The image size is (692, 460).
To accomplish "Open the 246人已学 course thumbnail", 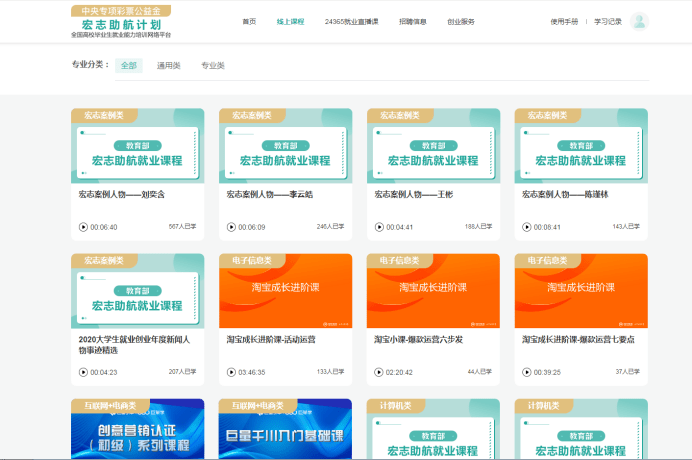I will [x=286, y=146].
